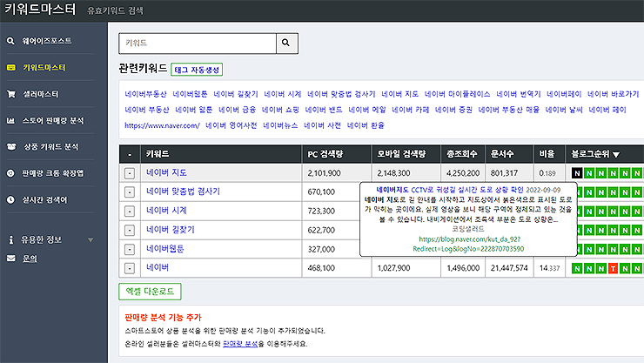Open the 네이버웹툰 keyword in table
644x363 pixels.
coord(165,248)
